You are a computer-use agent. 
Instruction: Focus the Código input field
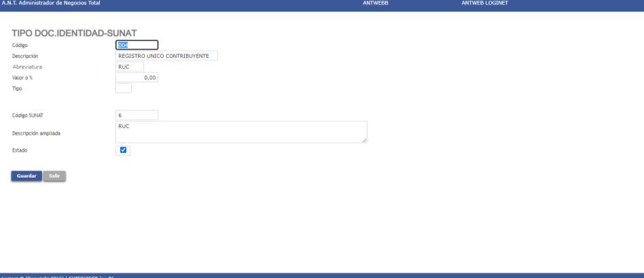(x=137, y=46)
